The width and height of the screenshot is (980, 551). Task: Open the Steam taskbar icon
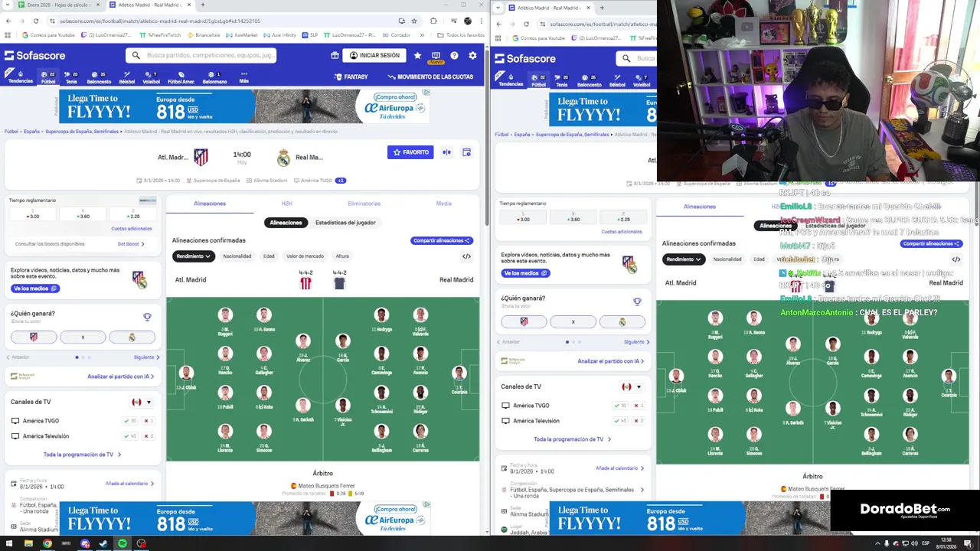[103, 543]
